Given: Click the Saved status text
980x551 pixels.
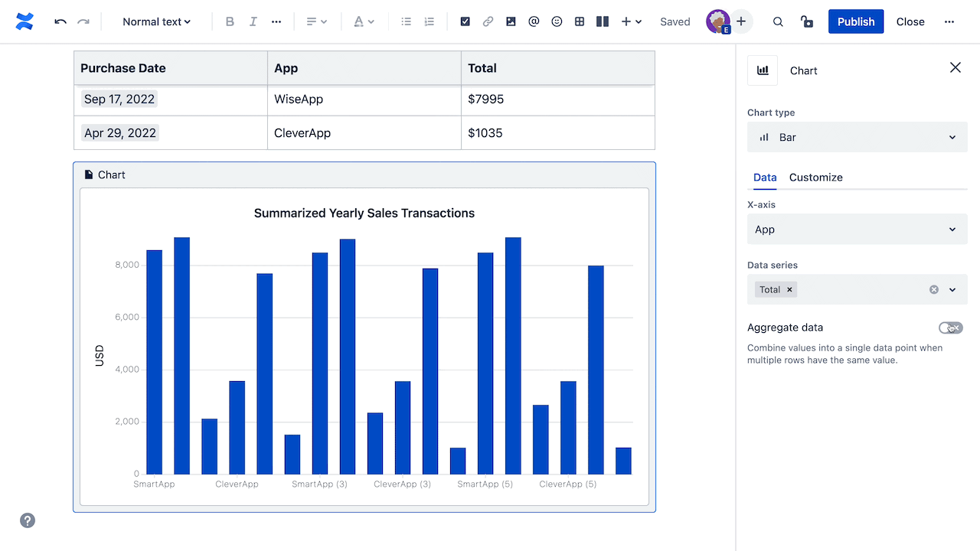Looking at the screenshot, I should pos(675,21).
